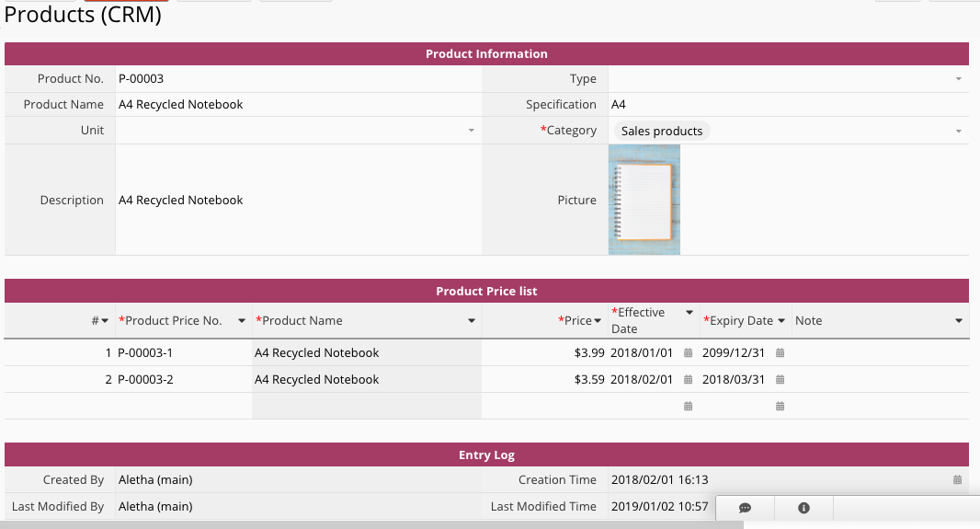Click the 2018/02/01 effective date value
Image resolution: width=980 pixels, height=529 pixels.
pos(642,380)
